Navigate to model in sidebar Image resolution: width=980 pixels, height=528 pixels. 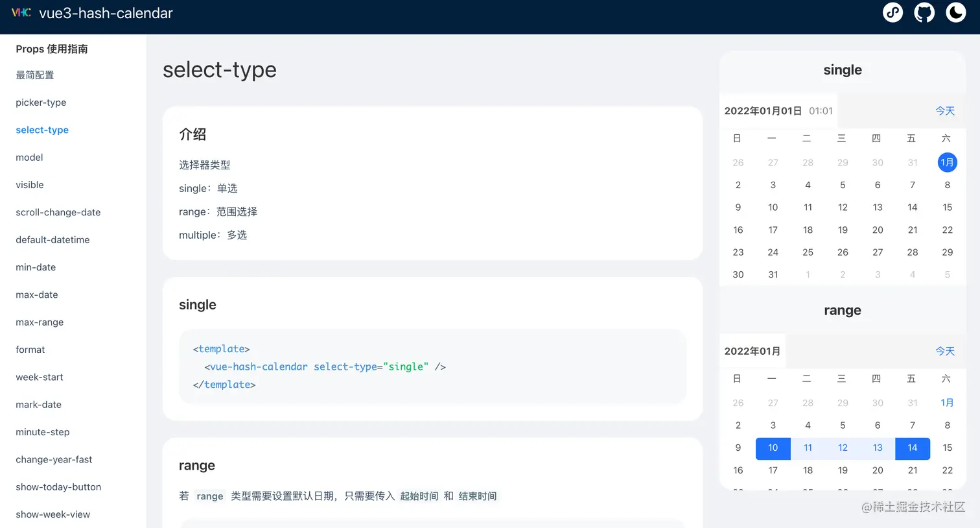pyautogui.click(x=29, y=158)
